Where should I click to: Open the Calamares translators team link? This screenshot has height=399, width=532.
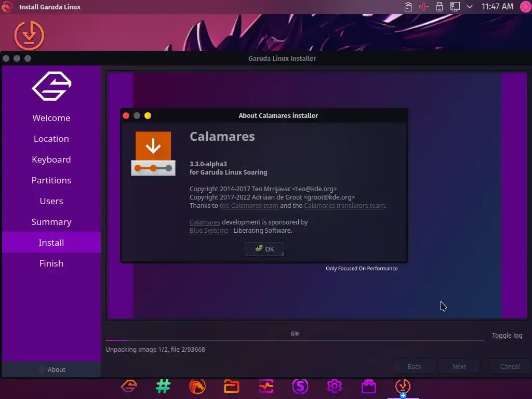click(344, 205)
